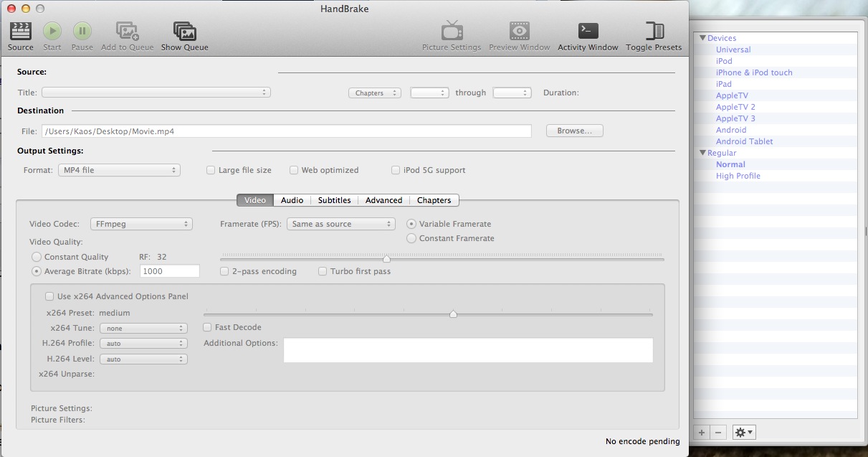Enable iPod 5G support checkbox
The height and width of the screenshot is (457, 868).
coord(396,170)
